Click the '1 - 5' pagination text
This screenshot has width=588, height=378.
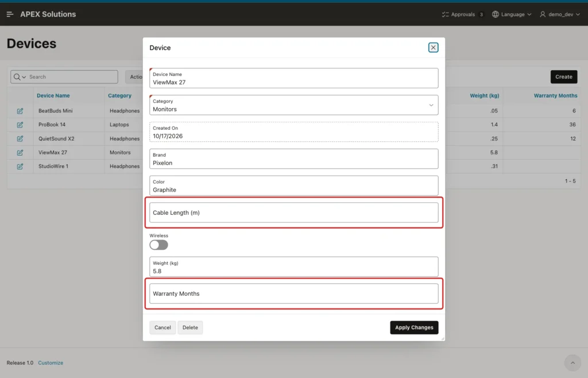click(x=570, y=181)
